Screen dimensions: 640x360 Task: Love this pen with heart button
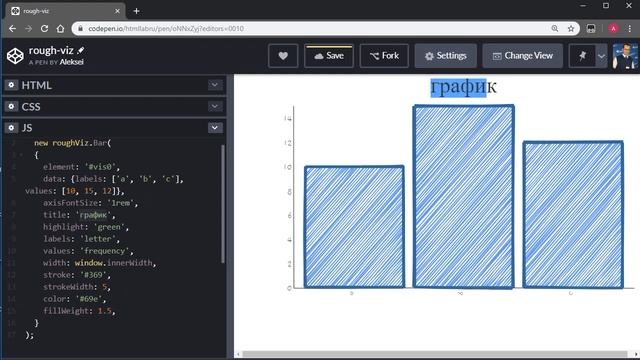coord(283,56)
